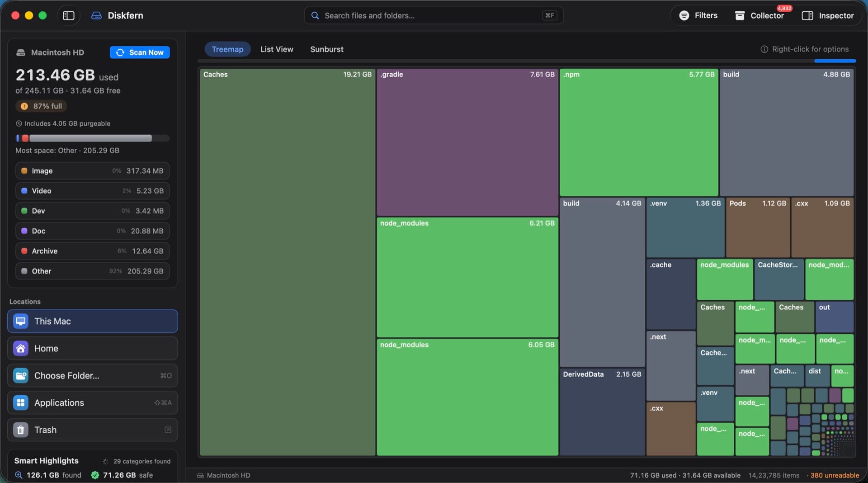Click the Scan Now refresh arrows icon
The height and width of the screenshot is (483, 868).
(120, 52)
